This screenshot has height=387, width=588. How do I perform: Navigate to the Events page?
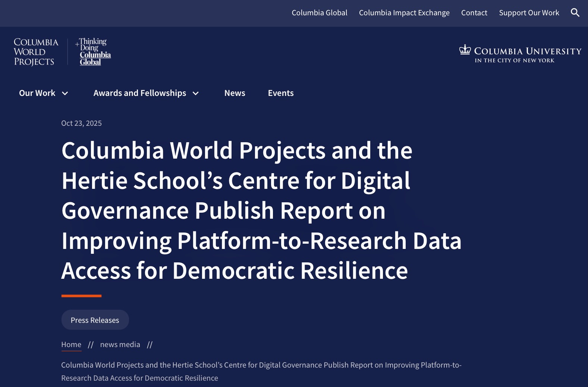(280, 93)
